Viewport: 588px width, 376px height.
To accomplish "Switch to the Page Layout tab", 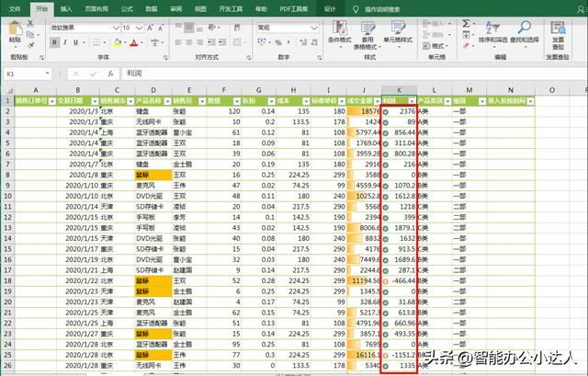I will [x=96, y=9].
